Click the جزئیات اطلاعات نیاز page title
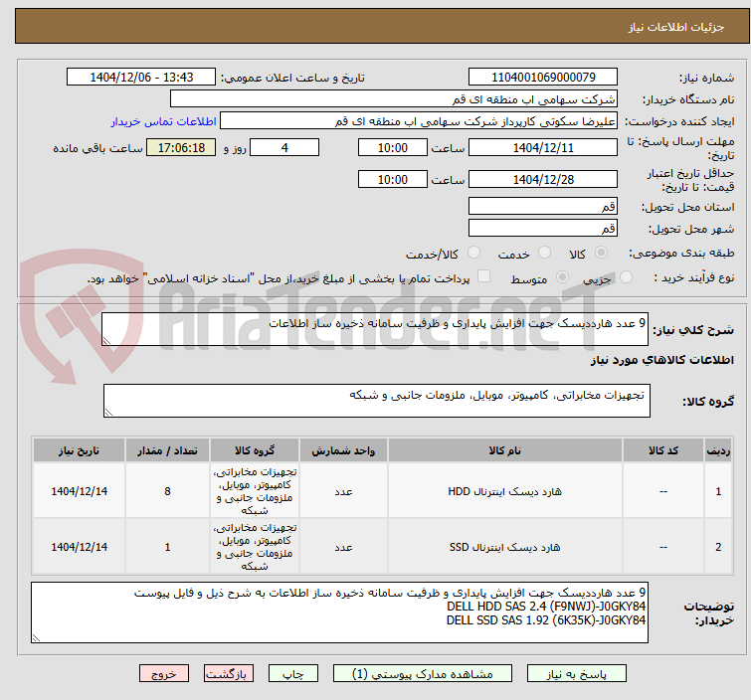Screen dimensions: 751x700 coord(676,27)
